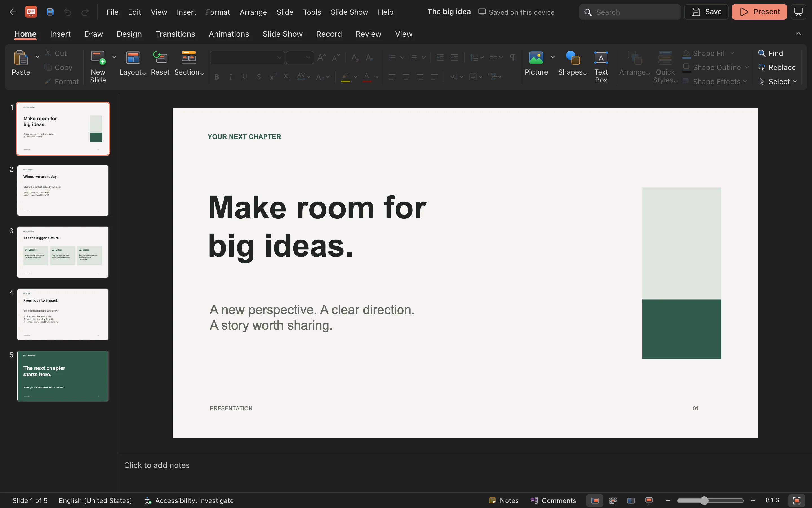Open the font size combo box
This screenshot has width=812, height=508.
[300, 58]
